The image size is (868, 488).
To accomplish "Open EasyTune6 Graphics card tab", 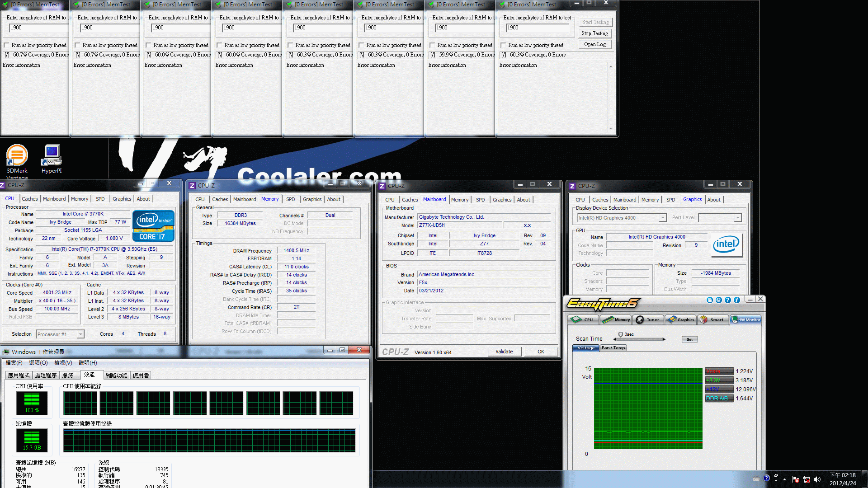I will tap(680, 319).
